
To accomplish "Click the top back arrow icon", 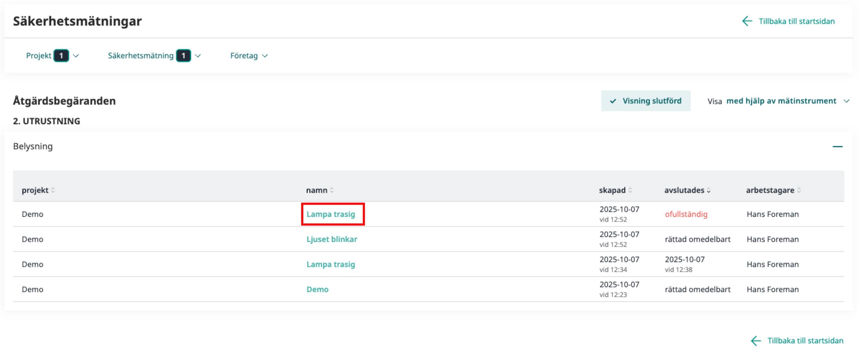I will pos(747,21).
